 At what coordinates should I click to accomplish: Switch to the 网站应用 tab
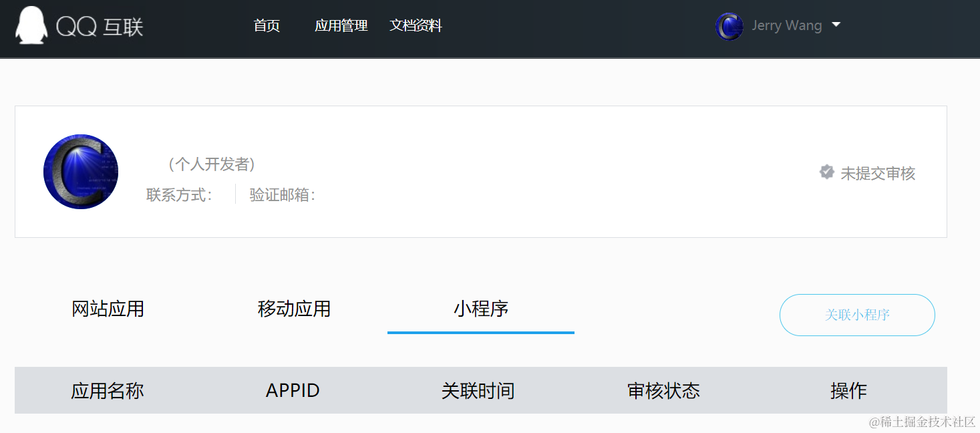tap(108, 309)
